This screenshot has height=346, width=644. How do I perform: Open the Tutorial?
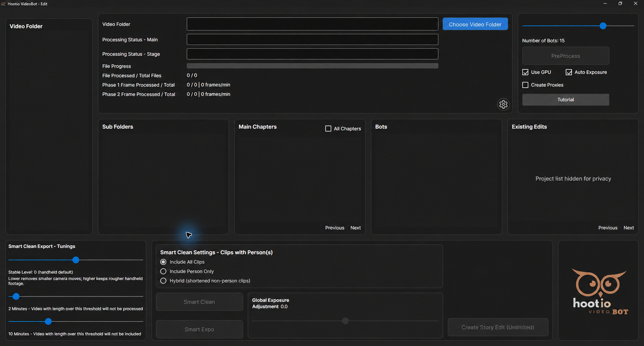[x=565, y=100]
